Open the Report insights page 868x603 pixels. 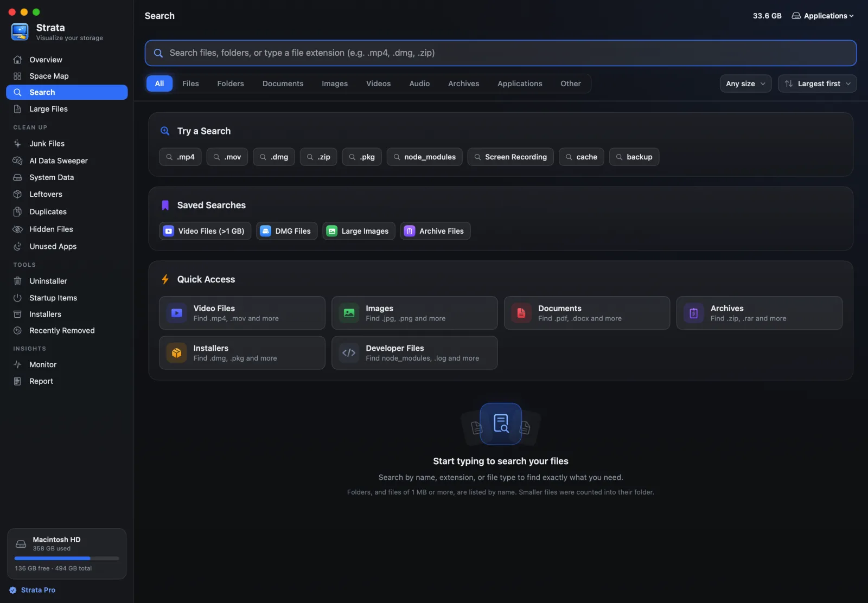point(67,381)
